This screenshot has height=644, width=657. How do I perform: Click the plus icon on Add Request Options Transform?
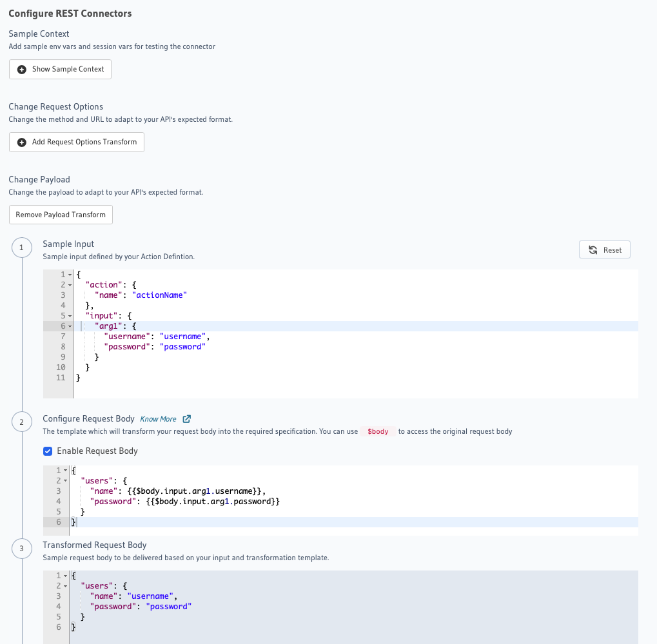tap(22, 142)
